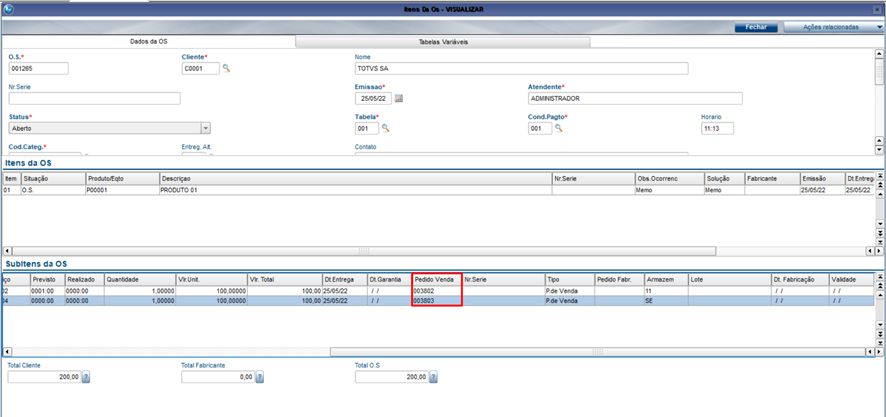Click the Total Fabricante help question icon
The width and height of the screenshot is (886, 417).
(x=259, y=377)
